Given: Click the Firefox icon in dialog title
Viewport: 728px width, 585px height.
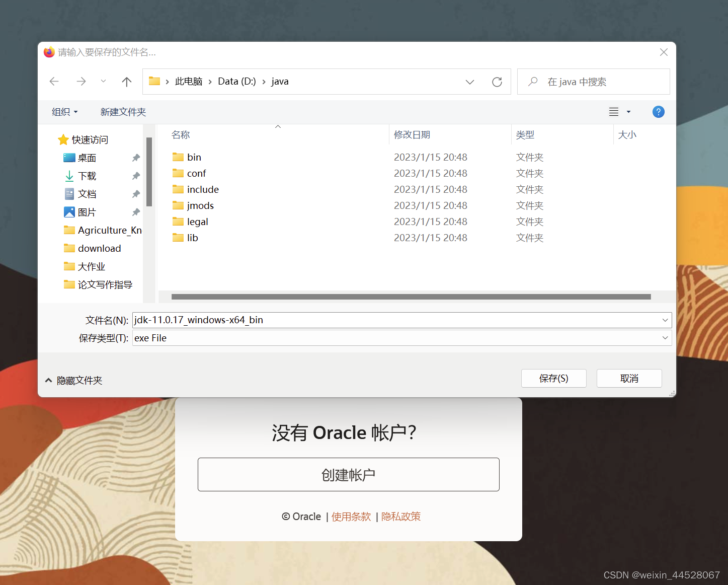Looking at the screenshot, I should pyautogui.click(x=49, y=52).
